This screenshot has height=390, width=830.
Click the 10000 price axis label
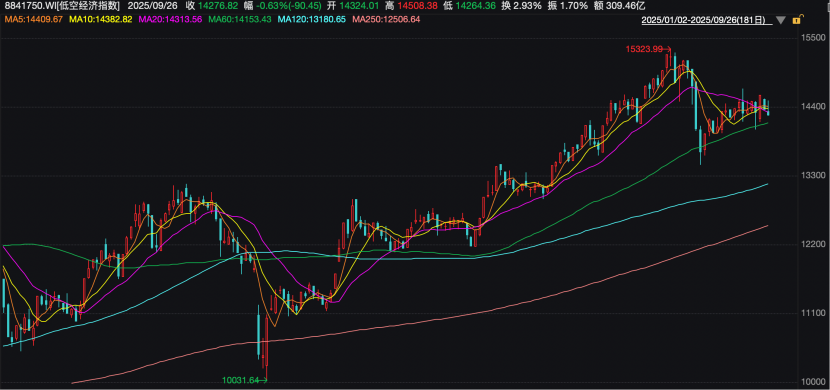tap(813, 382)
